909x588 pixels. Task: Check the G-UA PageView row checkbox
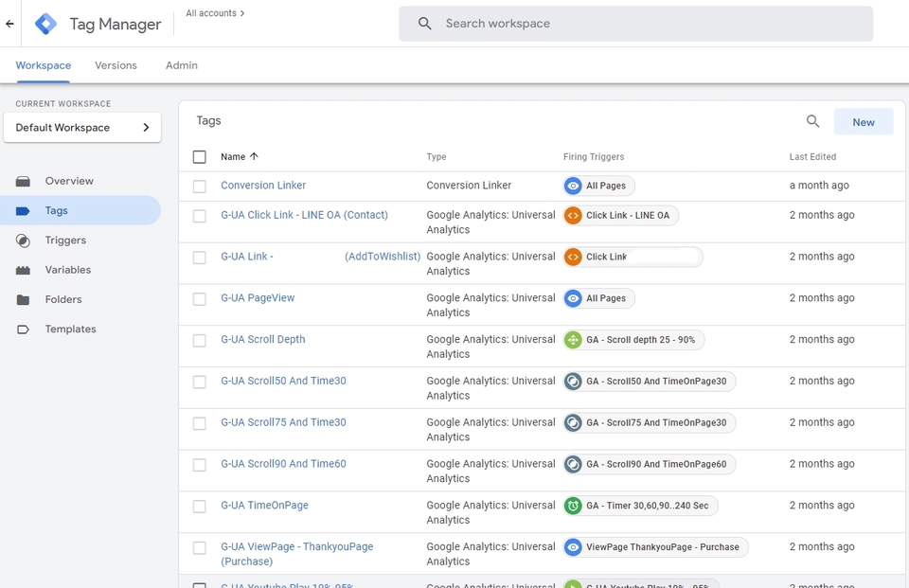coord(199,298)
